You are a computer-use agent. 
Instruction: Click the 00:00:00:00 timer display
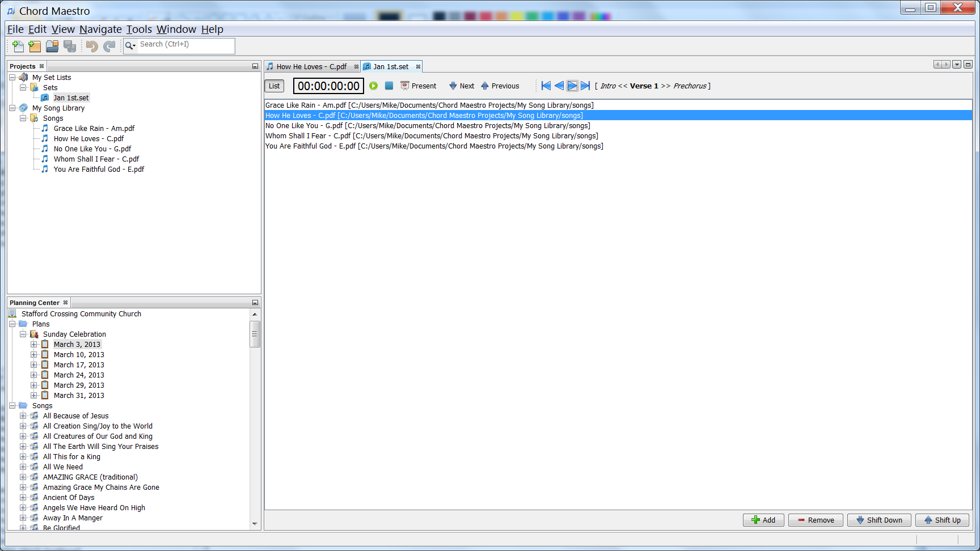click(328, 86)
